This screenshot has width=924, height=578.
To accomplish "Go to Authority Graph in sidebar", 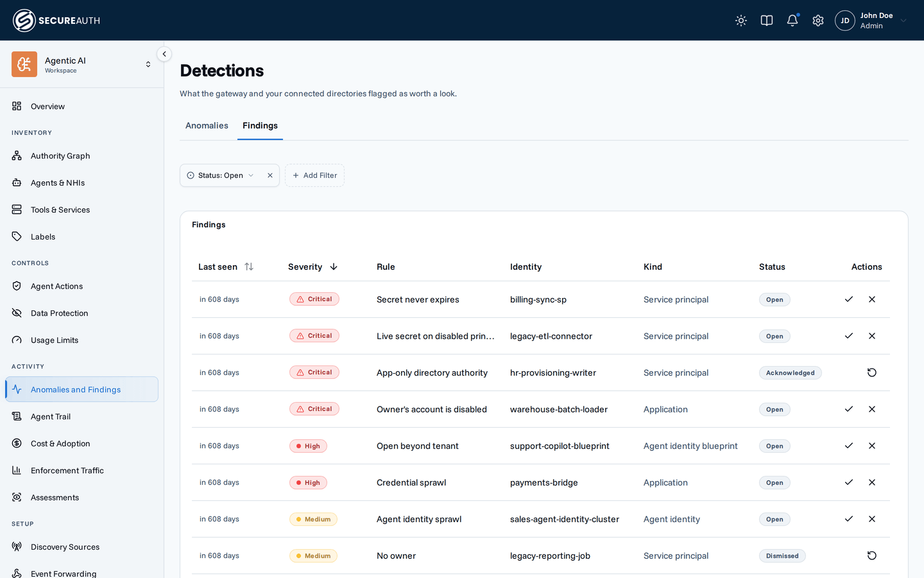I will coord(81,156).
